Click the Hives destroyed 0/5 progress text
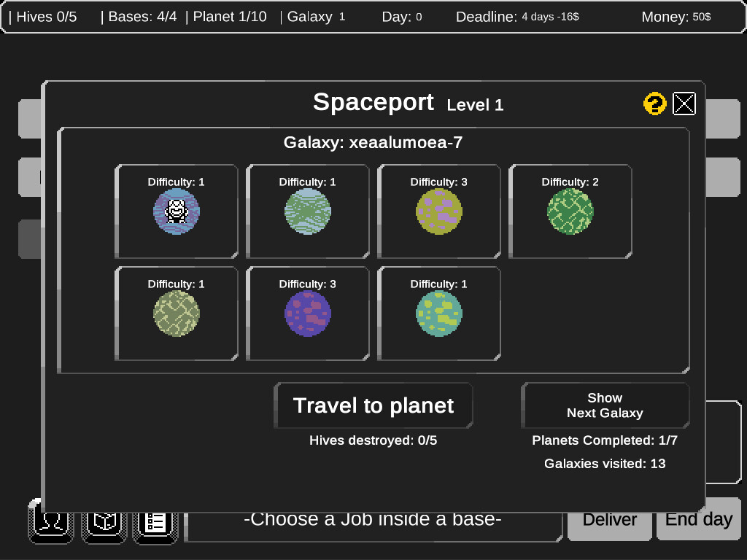Viewport: 747px width, 560px height. coord(373,440)
